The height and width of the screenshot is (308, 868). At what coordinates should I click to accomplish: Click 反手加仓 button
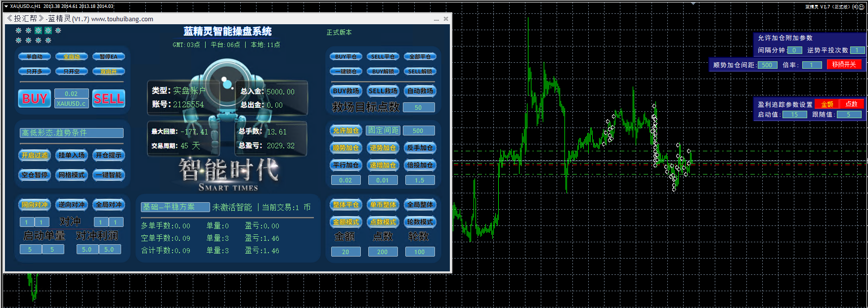point(420,148)
